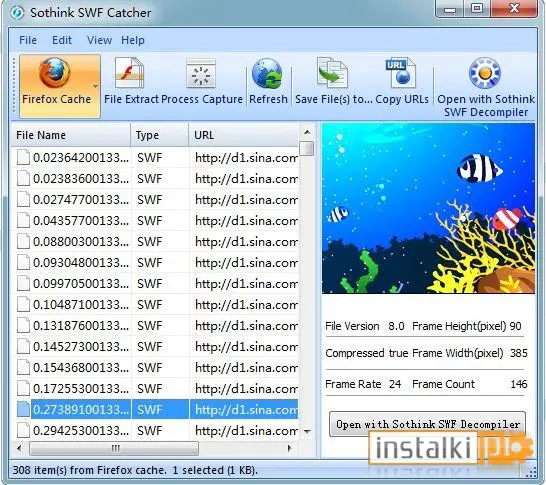Click the Copy URLs icon

click(x=401, y=73)
